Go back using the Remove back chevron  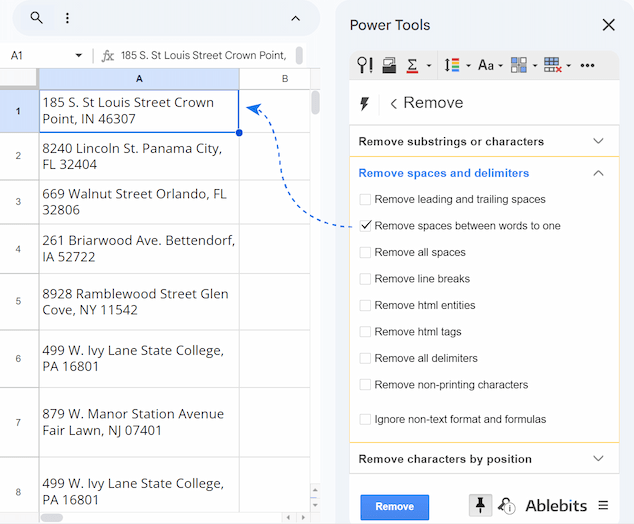[393, 104]
